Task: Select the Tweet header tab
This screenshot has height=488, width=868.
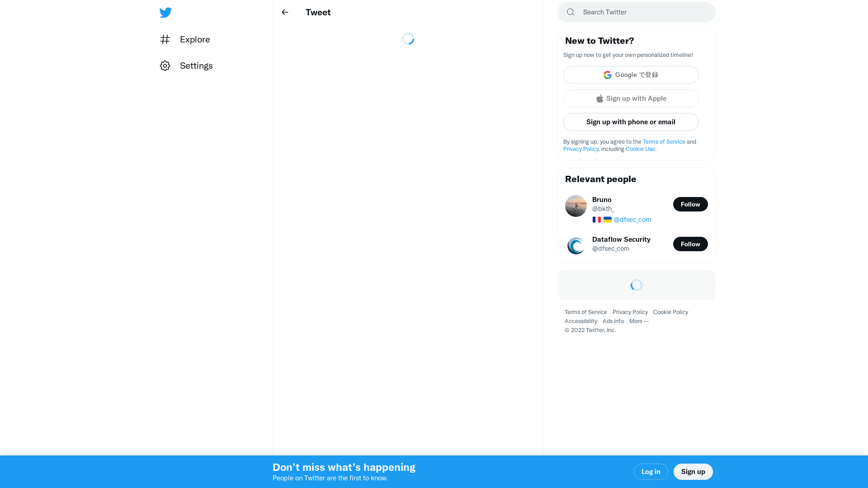Action: pyautogui.click(x=318, y=12)
